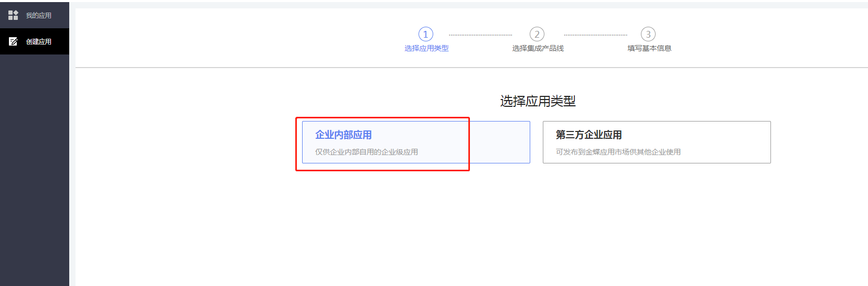Click the 选择集成产品线 step label
Viewport: 868px width, 286px height.
(538, 48)
